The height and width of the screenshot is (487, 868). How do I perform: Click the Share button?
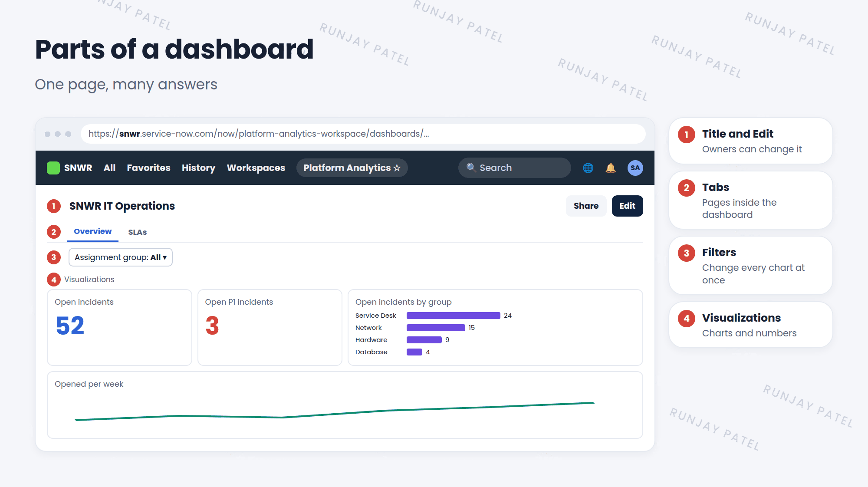click(586, 206)
